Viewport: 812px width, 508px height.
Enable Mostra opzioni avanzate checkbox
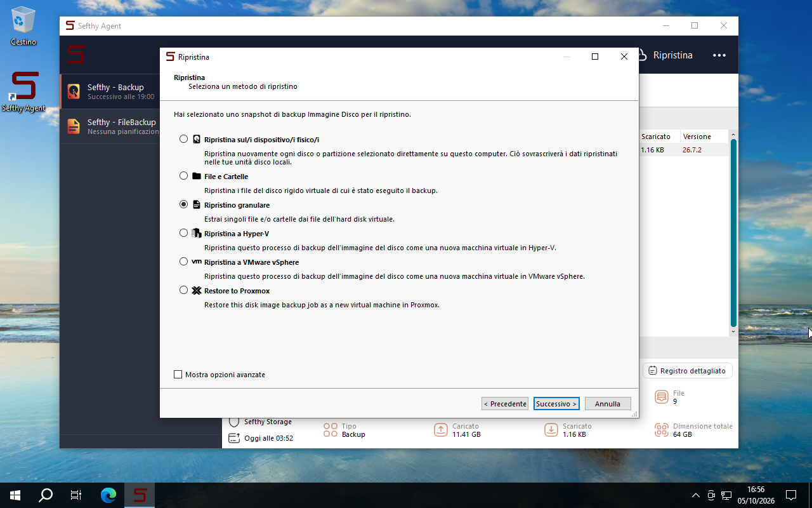pos(178,375)
